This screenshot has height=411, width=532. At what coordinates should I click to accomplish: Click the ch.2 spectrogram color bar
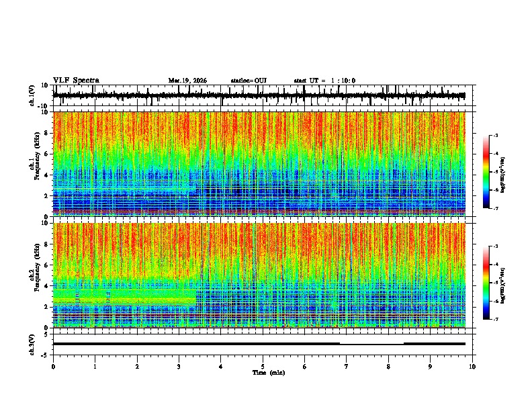coord(486,283)
